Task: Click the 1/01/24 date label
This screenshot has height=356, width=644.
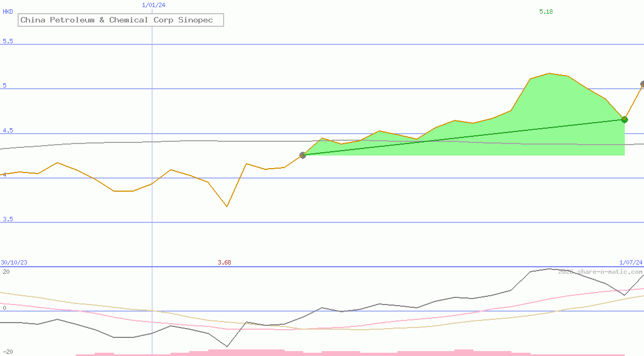Action: click(153, 5)
